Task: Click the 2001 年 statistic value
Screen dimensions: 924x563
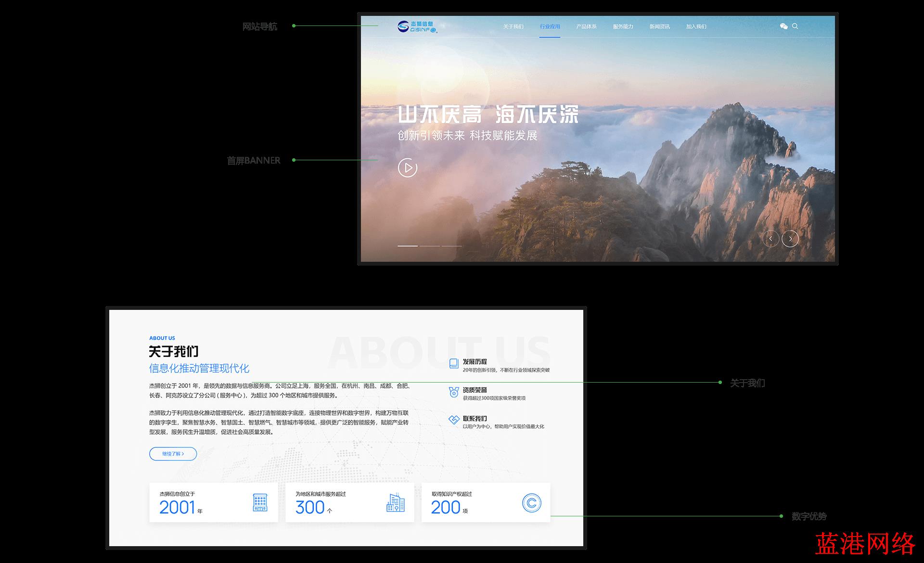Action: point(180,508)
